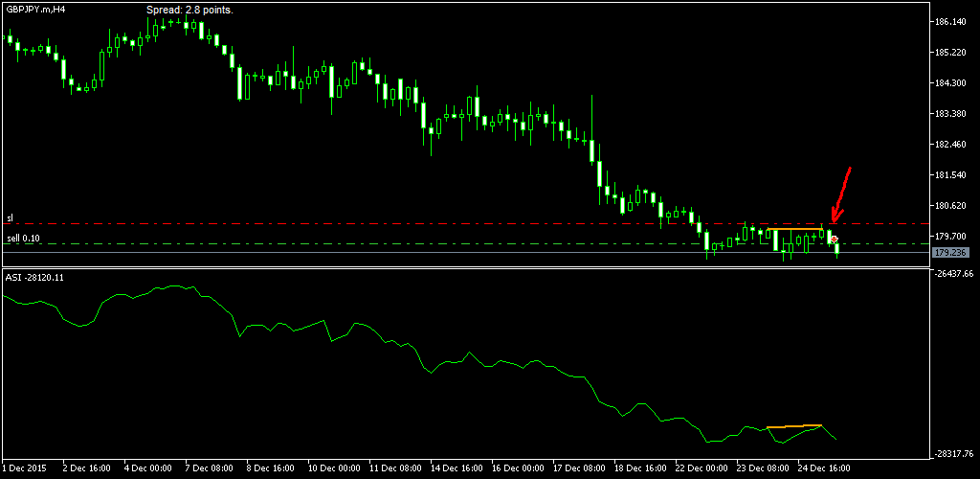Click the 181.540 price scale value
980x479 pixels.
pyautogui.click(x=950, y=175)
